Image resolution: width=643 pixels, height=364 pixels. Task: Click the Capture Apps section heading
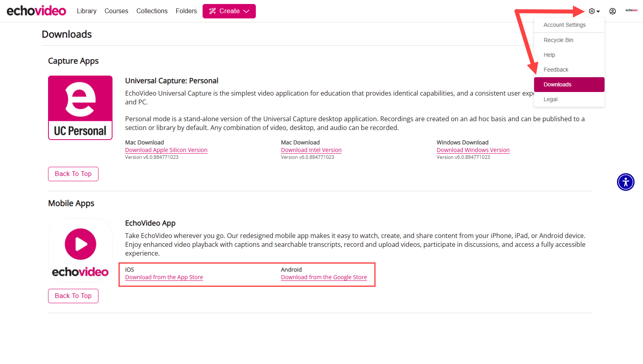(x=73, y=61)
